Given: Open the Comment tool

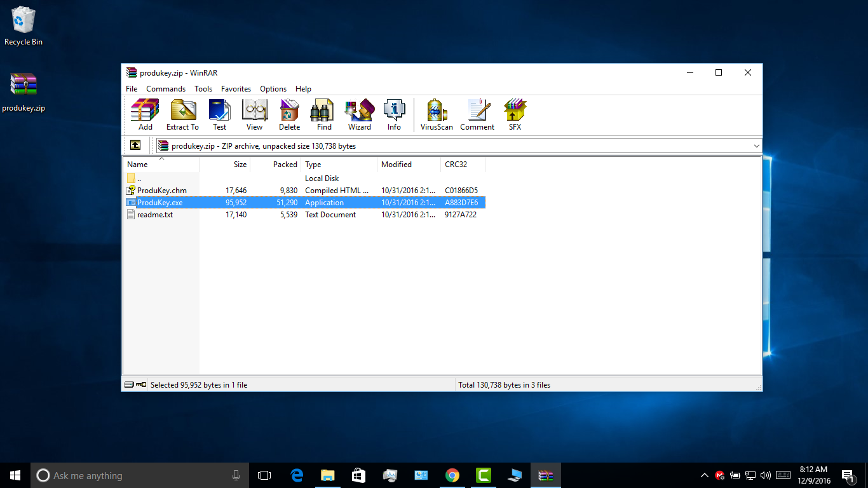Looking at the screenshot, I should point(477,115).
